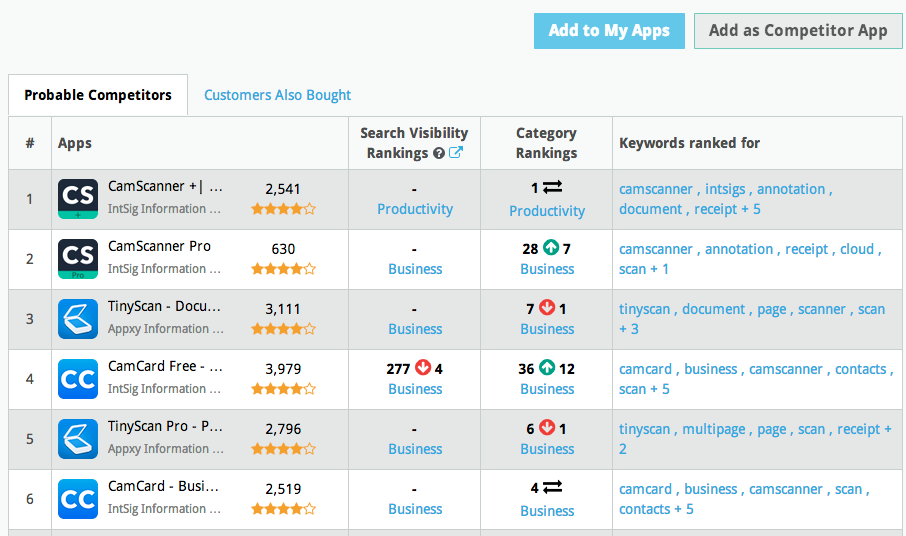
Task: Click the CamScanner + app icon
Action: click(78, 199)
